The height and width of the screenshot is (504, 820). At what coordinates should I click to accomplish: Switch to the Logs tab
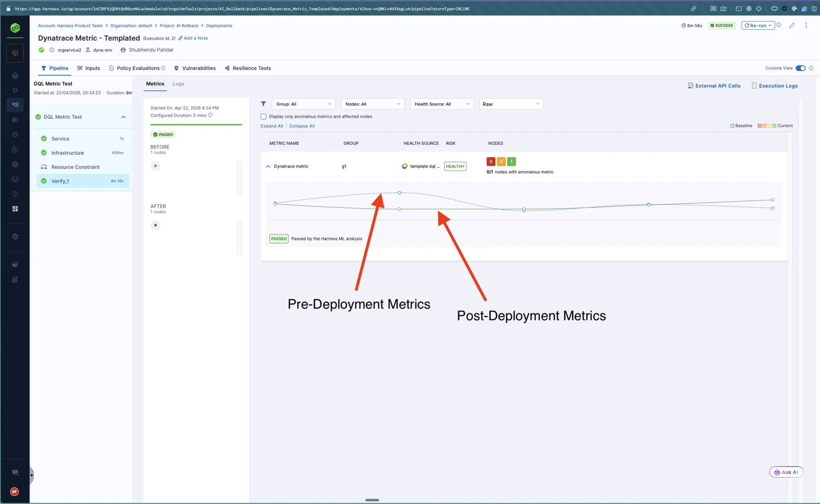point(178,84)
